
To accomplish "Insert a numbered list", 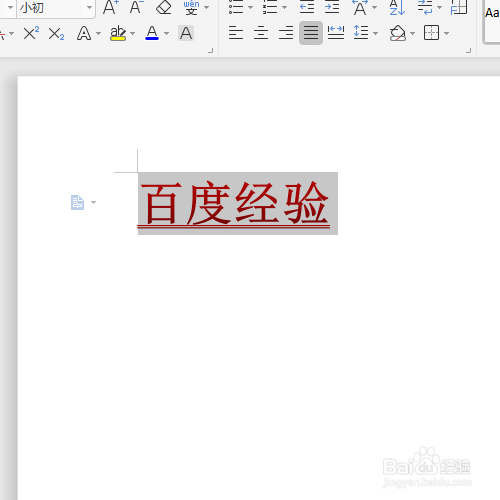I will [x=270, y=7].
